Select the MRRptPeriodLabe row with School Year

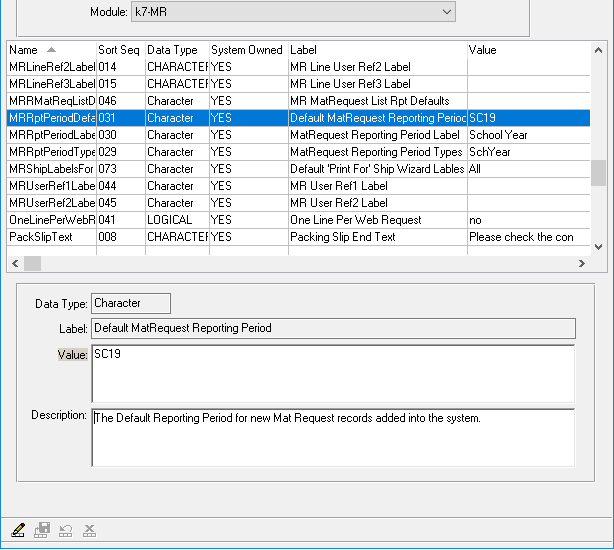[52, 135]
